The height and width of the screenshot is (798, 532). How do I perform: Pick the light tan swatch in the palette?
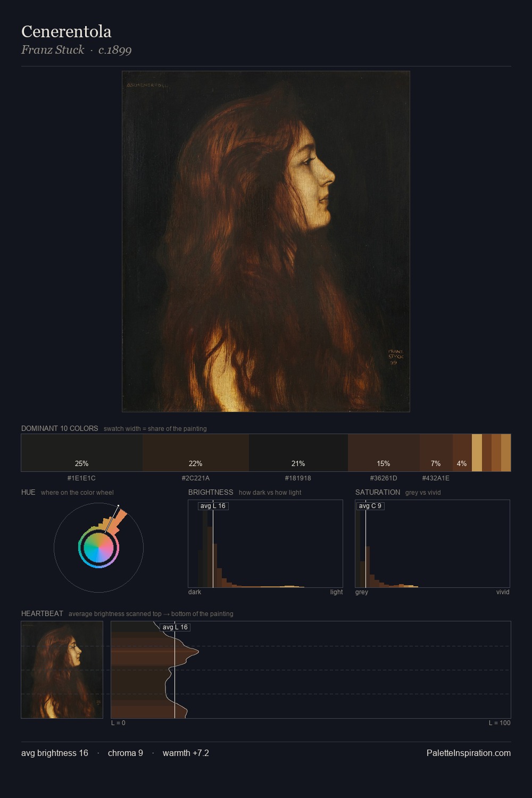(477, 453)
